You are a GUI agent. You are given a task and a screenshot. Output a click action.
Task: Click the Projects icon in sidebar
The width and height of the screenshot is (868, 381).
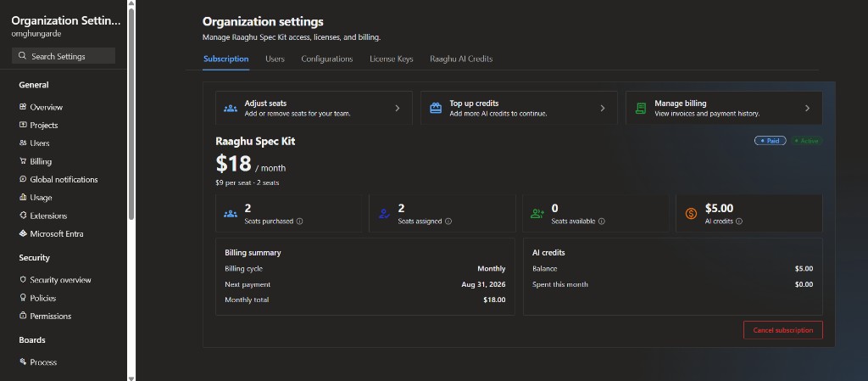click(23, 125)
